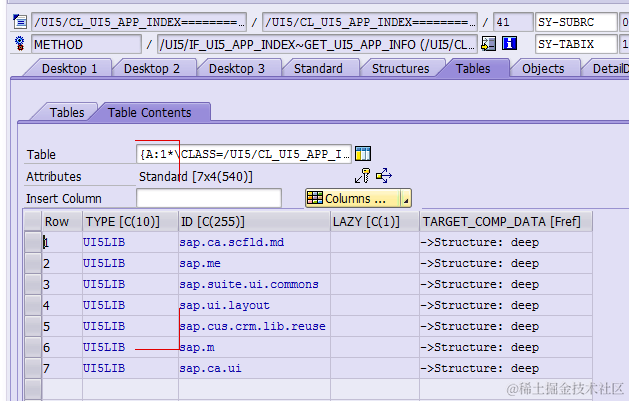629x401 pixels.
Task: Click the line number field showing 41
Action: [x=513, y=22]
